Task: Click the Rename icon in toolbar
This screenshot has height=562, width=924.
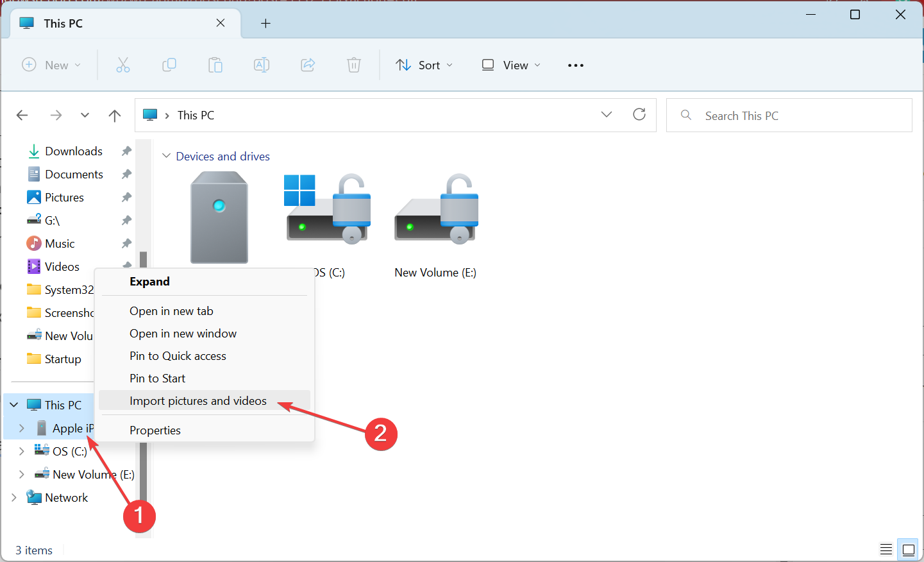Action: (261, 65)
